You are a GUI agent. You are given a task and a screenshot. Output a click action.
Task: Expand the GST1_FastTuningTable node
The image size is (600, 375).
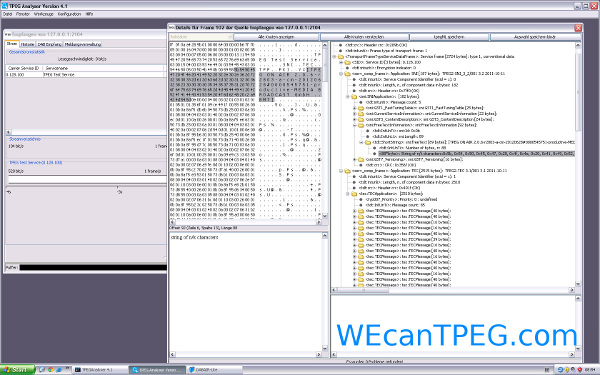355,108
